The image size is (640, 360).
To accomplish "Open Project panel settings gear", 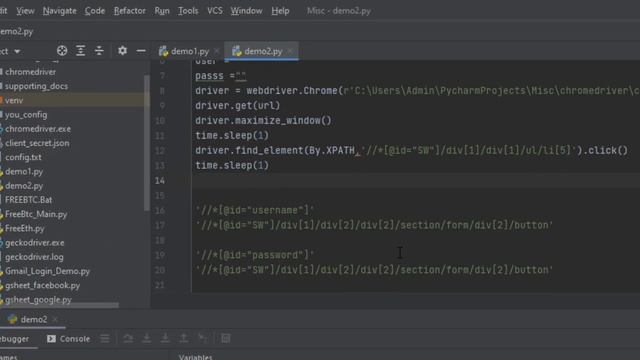I will (x=122, y=51).
